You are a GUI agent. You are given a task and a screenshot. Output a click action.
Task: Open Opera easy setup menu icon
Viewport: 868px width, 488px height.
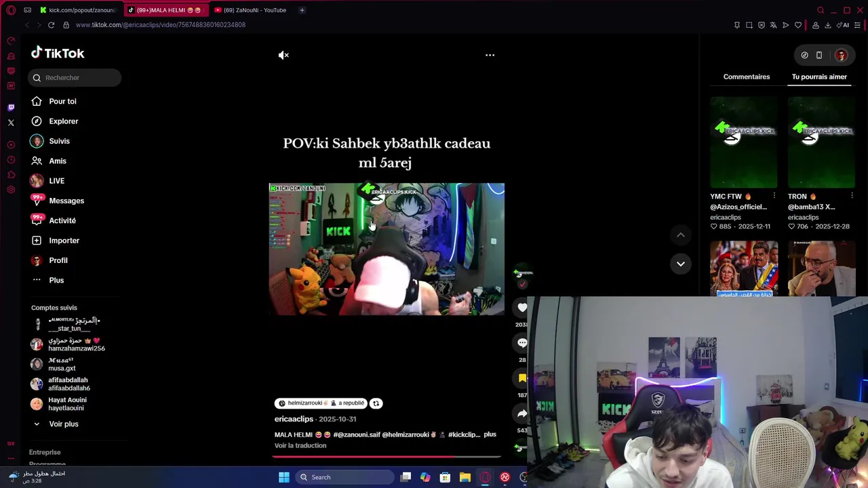click(858, 25)
